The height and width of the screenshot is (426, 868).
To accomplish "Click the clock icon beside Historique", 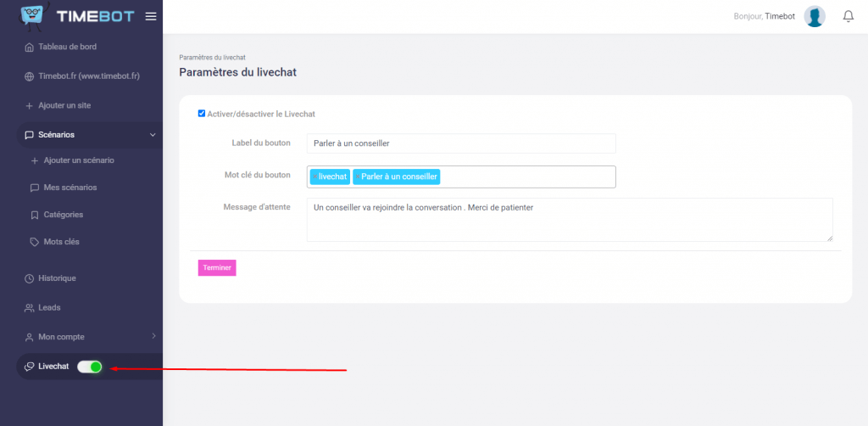I will pyautogui.click(x=30, y=278).
